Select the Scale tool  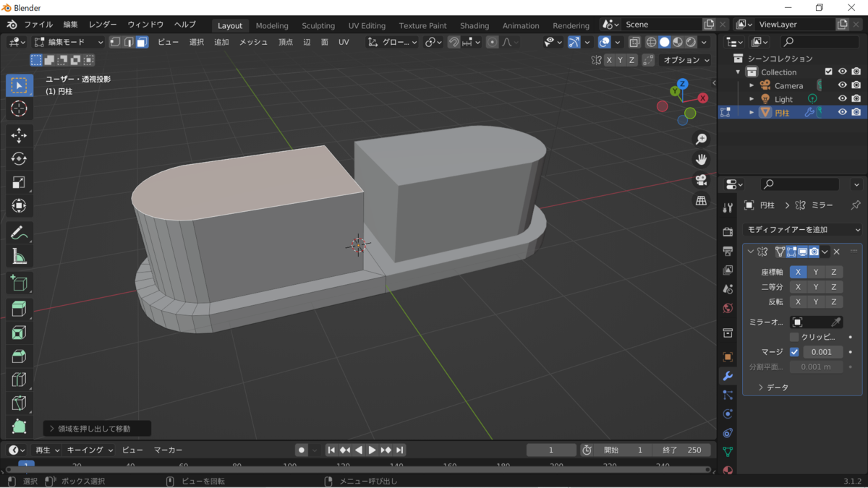20,183
